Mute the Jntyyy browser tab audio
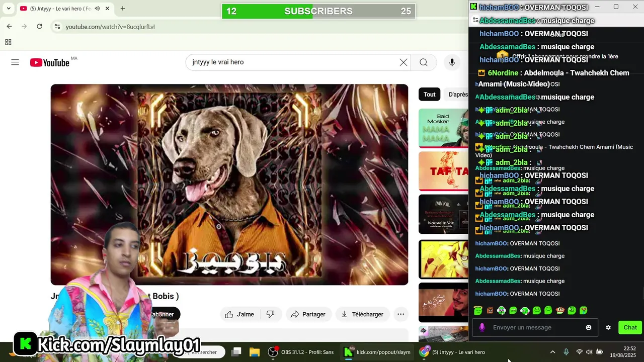644x362 pixels. click(97, 9)
